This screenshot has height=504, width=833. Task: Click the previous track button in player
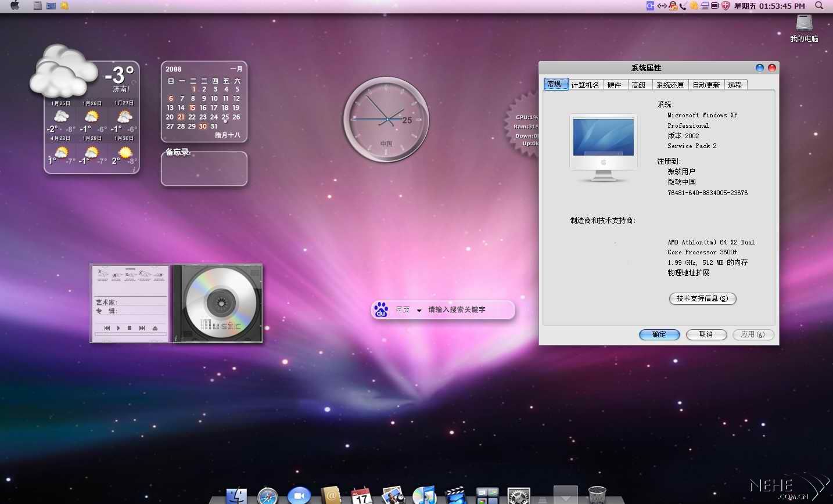point(107,328)
